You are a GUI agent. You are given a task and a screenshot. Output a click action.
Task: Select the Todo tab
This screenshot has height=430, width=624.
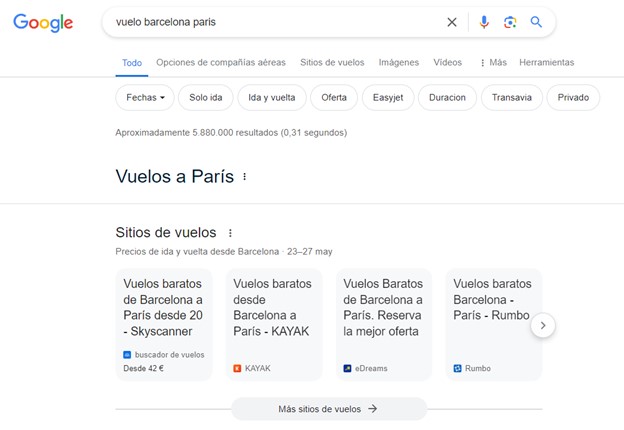tap(132, 63)
